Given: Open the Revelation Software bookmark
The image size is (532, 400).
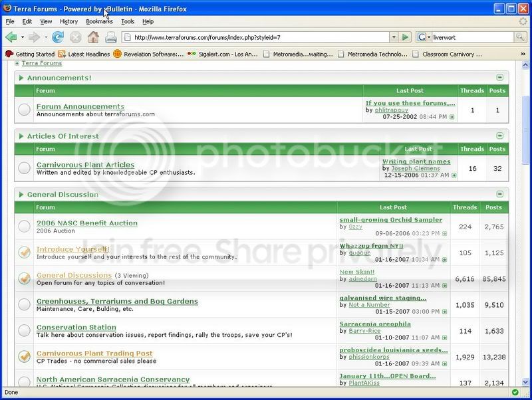Looking at the screenshot, I should coord(148,54).
